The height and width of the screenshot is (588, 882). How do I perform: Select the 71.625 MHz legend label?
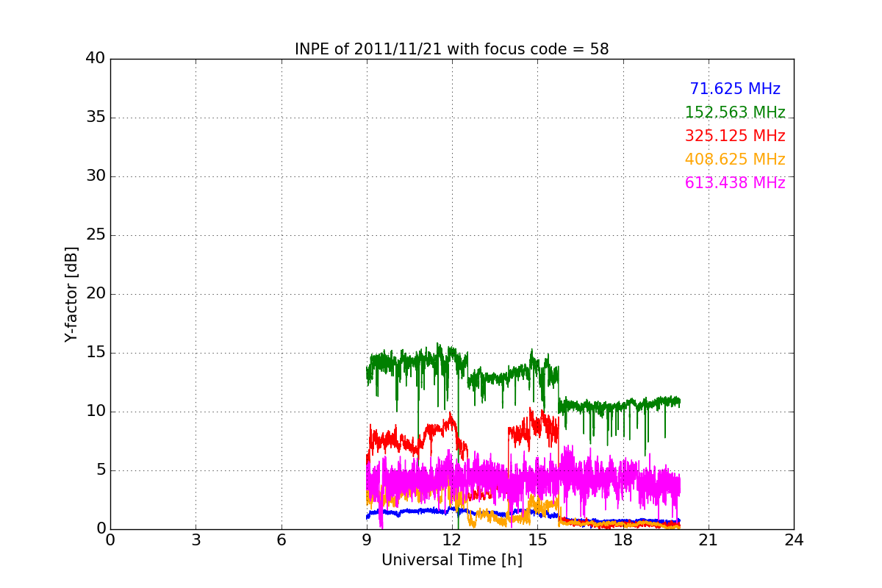point(735,89)
